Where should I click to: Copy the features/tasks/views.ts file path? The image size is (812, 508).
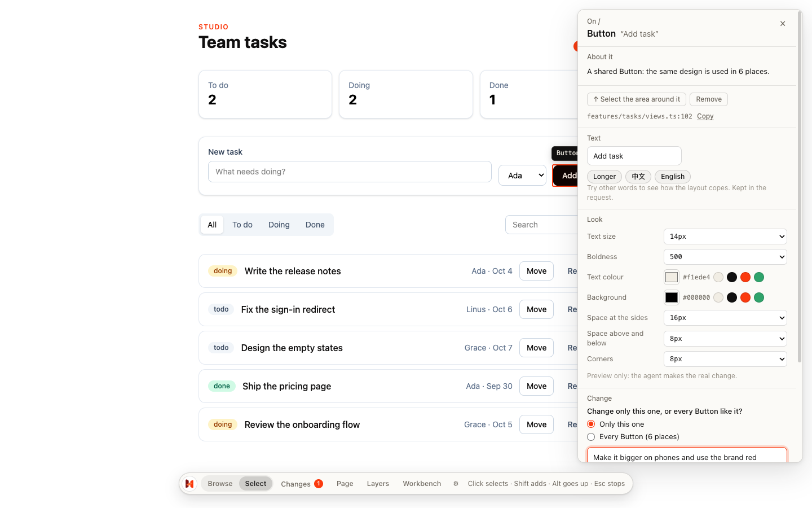click(x=705, y=116)
